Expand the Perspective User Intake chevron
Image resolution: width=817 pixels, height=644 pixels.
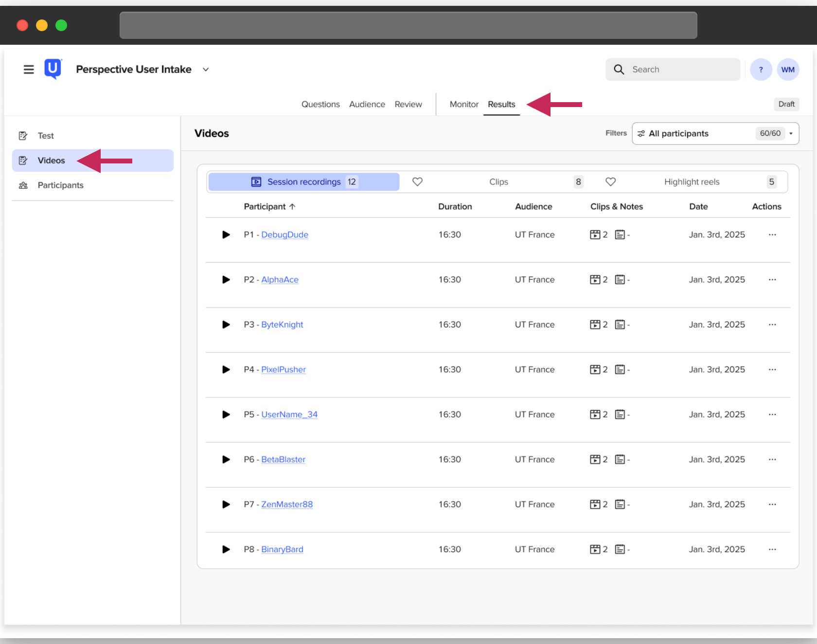[x=206, y=70]
